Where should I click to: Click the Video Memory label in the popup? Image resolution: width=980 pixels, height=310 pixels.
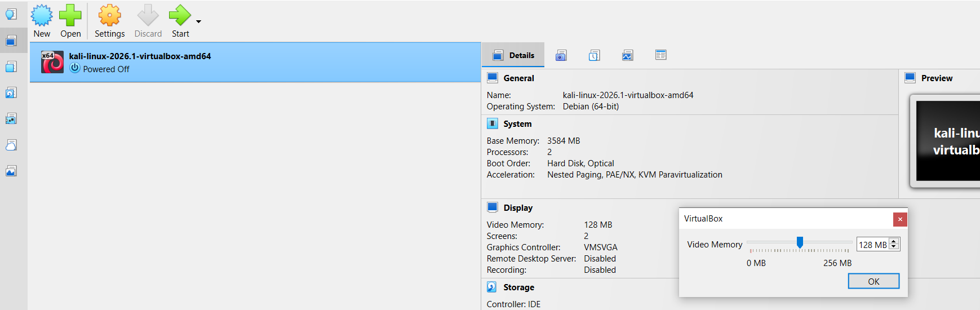click(715, 245)
